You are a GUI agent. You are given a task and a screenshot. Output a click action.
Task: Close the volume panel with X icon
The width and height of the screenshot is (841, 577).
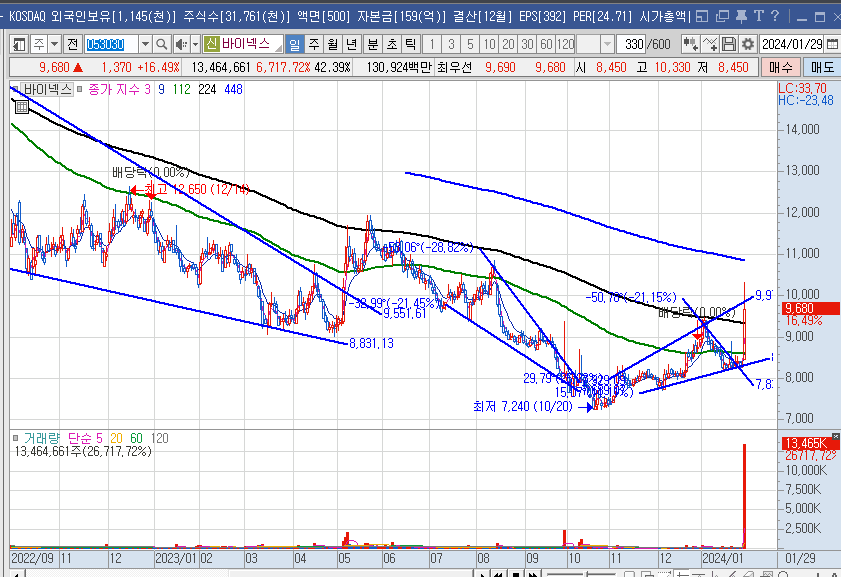836,437
